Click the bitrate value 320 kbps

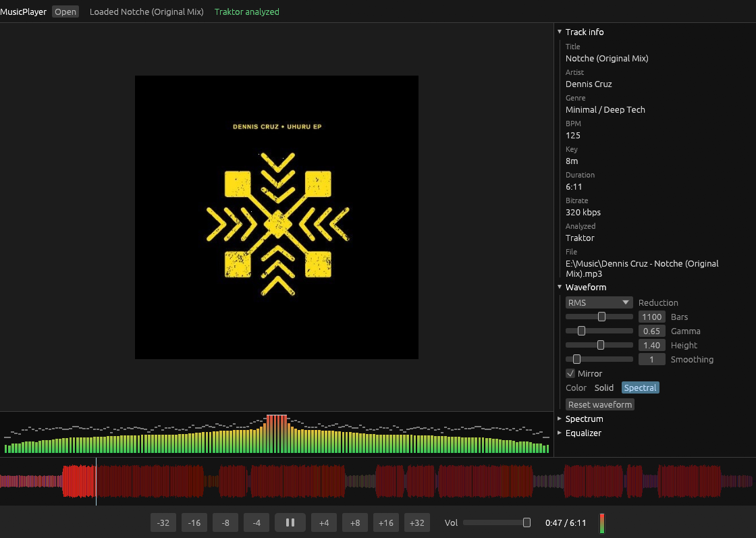pos(583,212)
